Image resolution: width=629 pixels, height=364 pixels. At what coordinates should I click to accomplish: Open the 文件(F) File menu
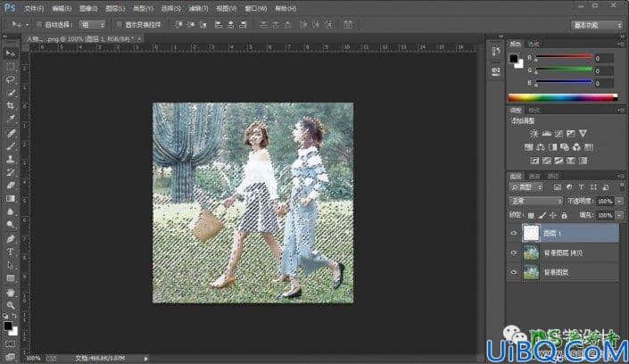click(34, 8)
